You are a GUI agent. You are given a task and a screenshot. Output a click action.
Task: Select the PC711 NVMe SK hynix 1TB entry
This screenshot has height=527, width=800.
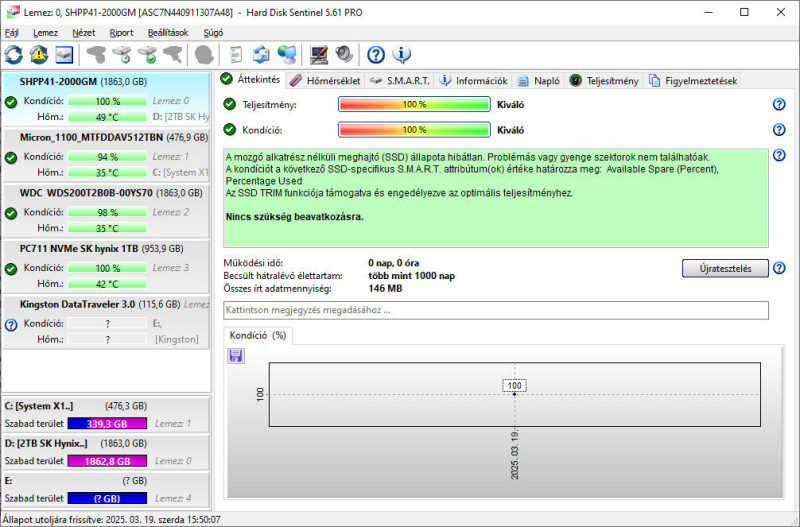tap(106, 266)
